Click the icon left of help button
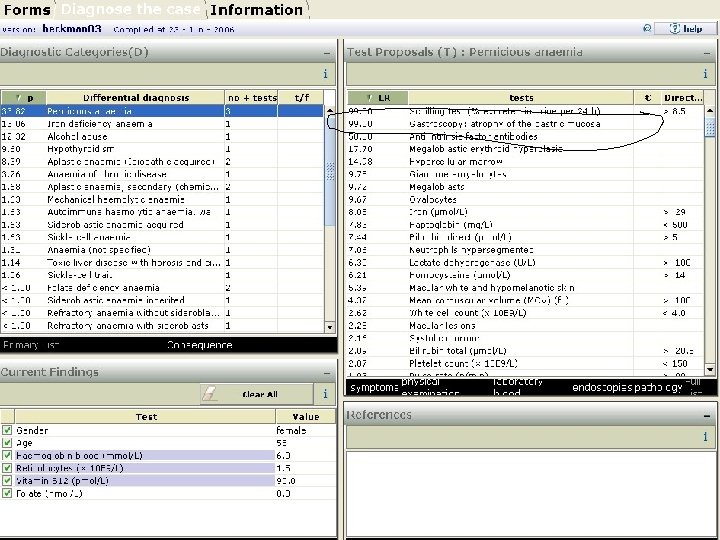Viewport: 720px width, 540px height. tap(647, 29)
